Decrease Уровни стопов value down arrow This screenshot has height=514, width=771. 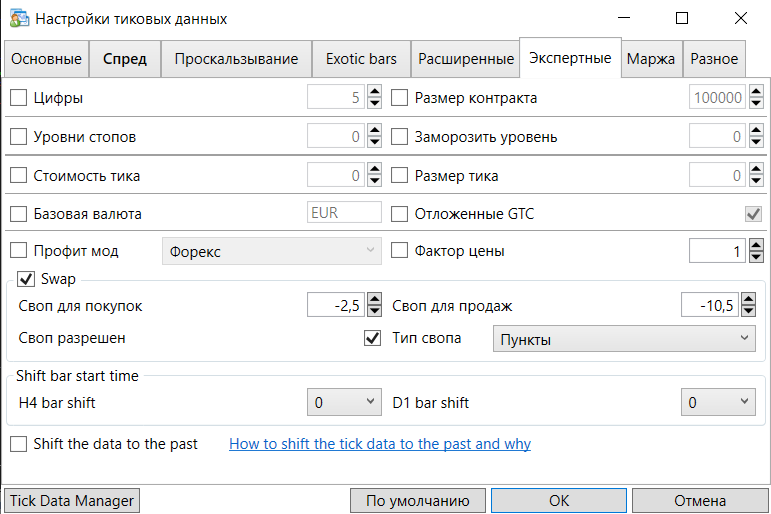[375, 142]
